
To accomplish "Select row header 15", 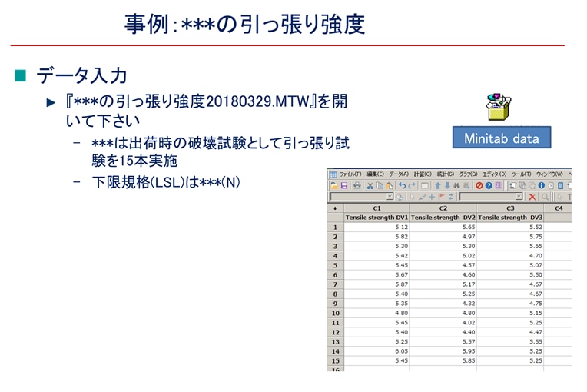I will tap(336, 361).
